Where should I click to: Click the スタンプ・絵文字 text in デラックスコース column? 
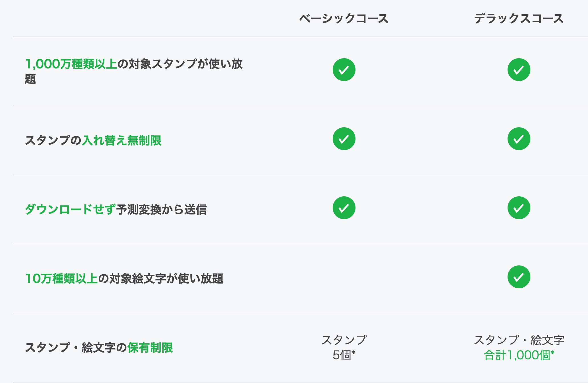tap(519, 340)
